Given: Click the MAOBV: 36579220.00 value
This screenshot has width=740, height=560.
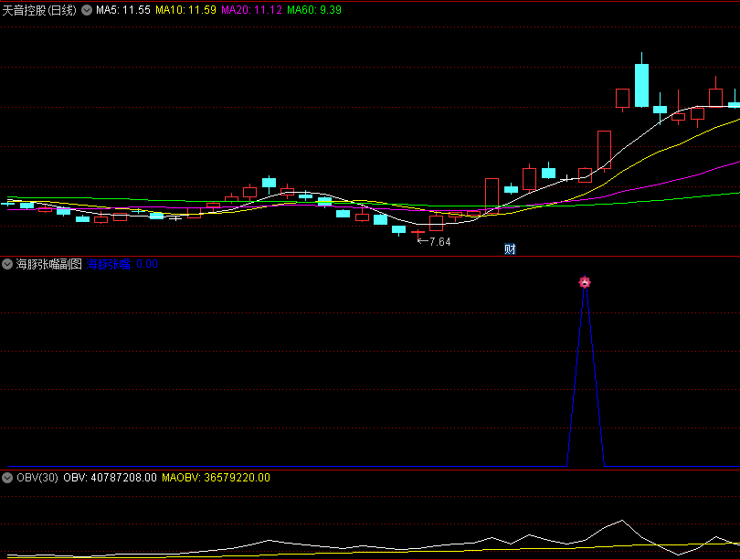Looking at the screenshot, I should (x=217, y=478).
